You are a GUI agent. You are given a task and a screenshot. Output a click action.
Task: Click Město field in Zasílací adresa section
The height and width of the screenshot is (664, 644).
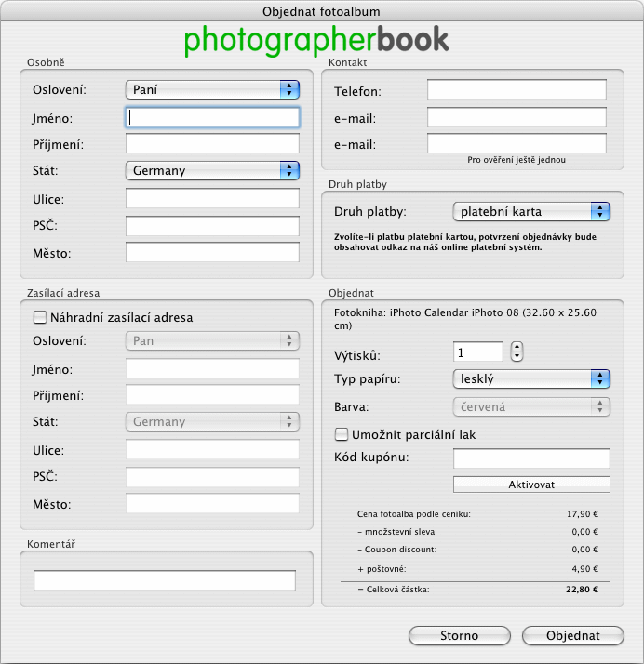click(x=212, y=503)
